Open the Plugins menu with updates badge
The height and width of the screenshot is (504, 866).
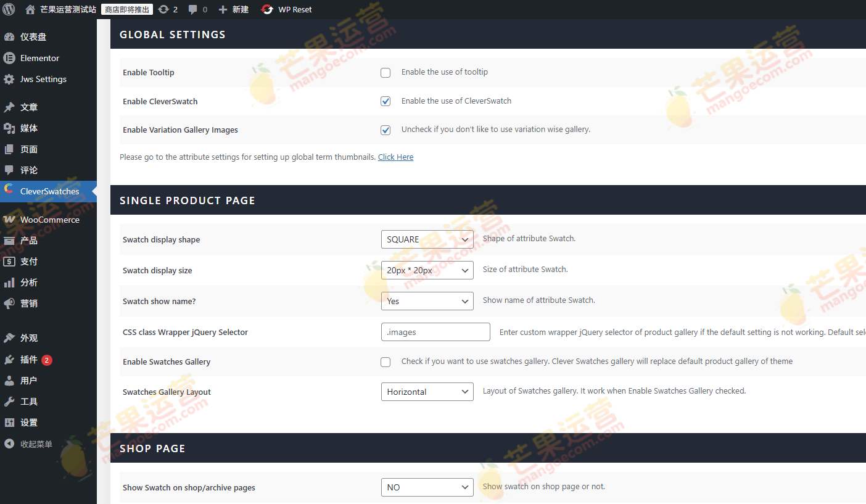(x=29, y=360)
